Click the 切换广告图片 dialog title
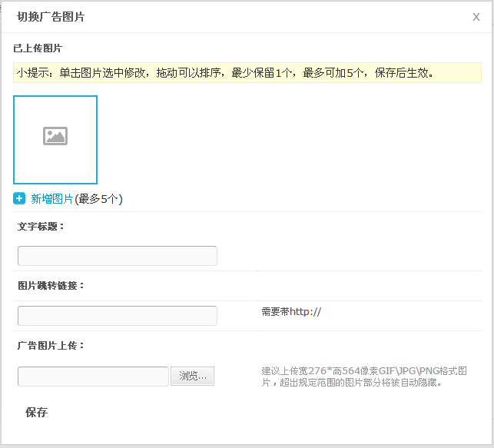Image resolution: width=494 pixels, height=448 pixels. 51,17
